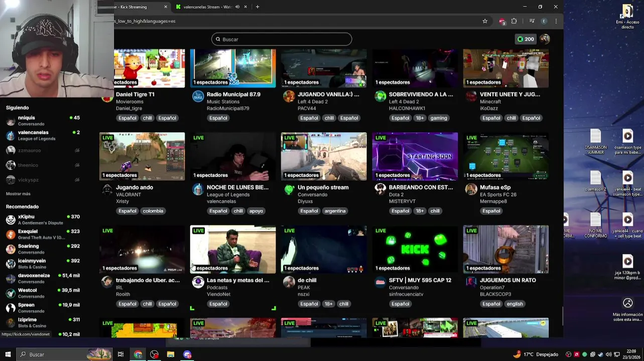
Task: Select the OSAMASON SUMMER desktop file
Action: [595, 142]
